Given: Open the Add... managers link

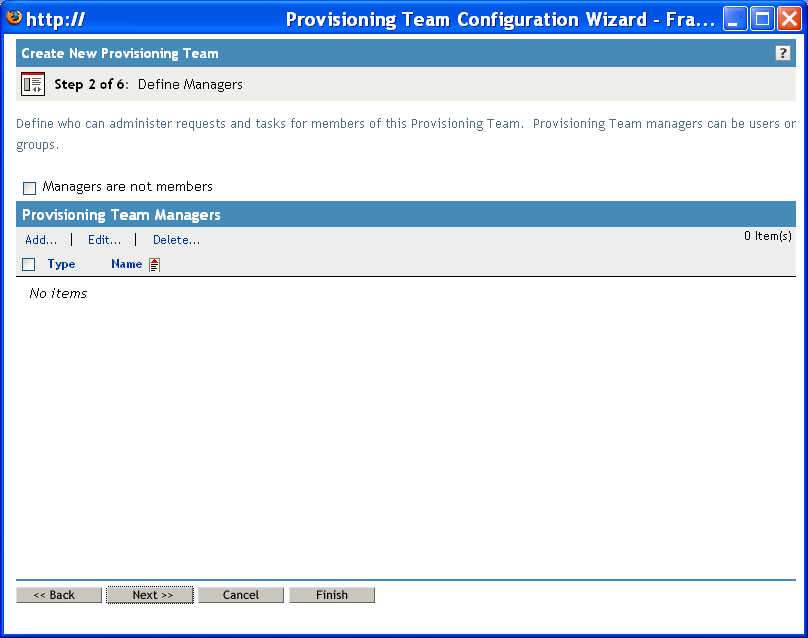Looking at the screenshot, I should pos(41,240).
